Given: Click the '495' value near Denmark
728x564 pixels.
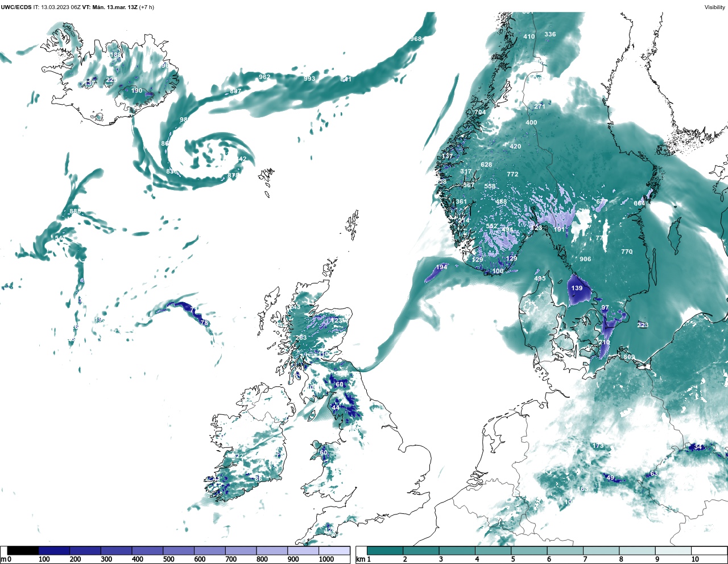Looking at the screenshot, I should tap(540, 278).
